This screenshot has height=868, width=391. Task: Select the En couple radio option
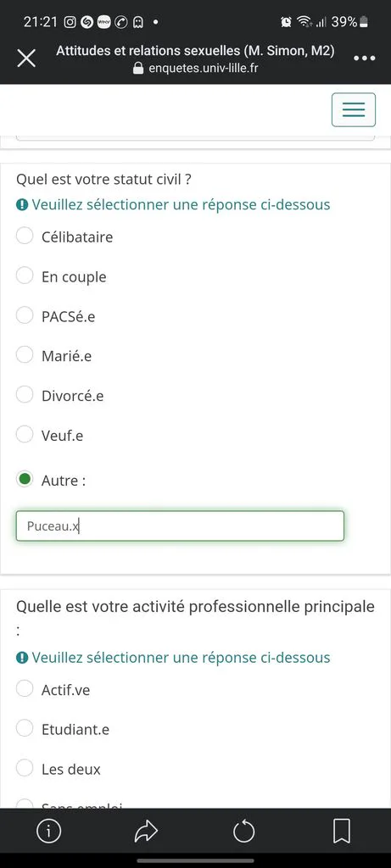[25, 275]
